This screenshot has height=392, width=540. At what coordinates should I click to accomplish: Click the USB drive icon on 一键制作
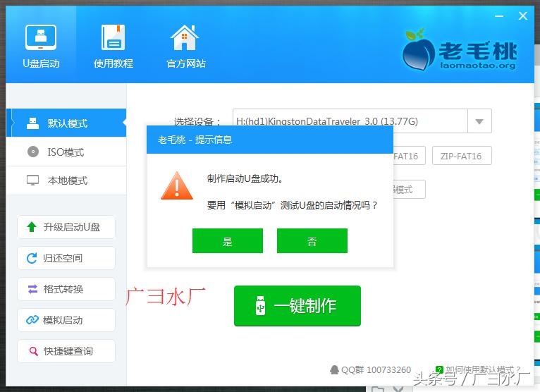pos(260,305)
